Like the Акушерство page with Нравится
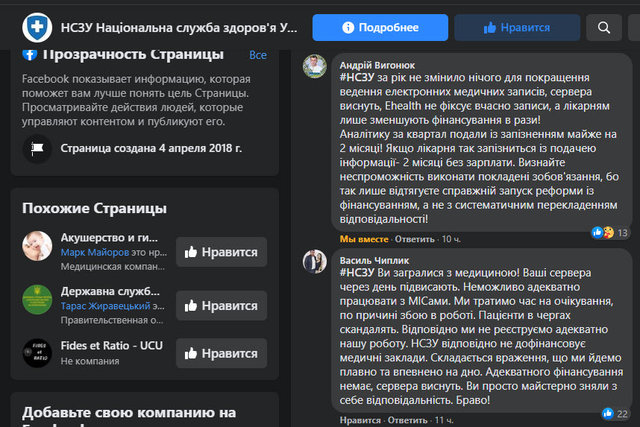 pyautogui.click(x=222, y=252)
